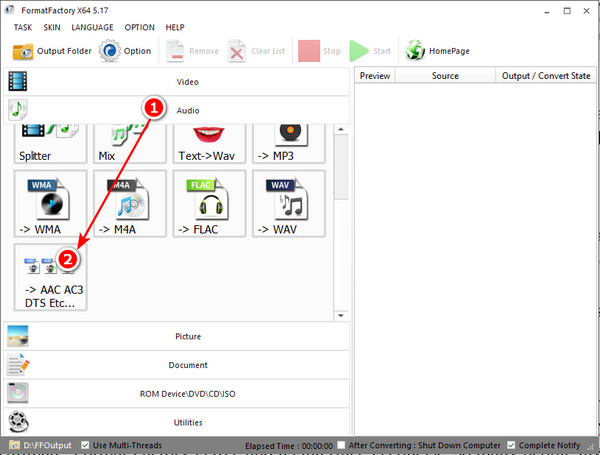
Task: Choose the -> WAV converter
Action: [289, 204]
